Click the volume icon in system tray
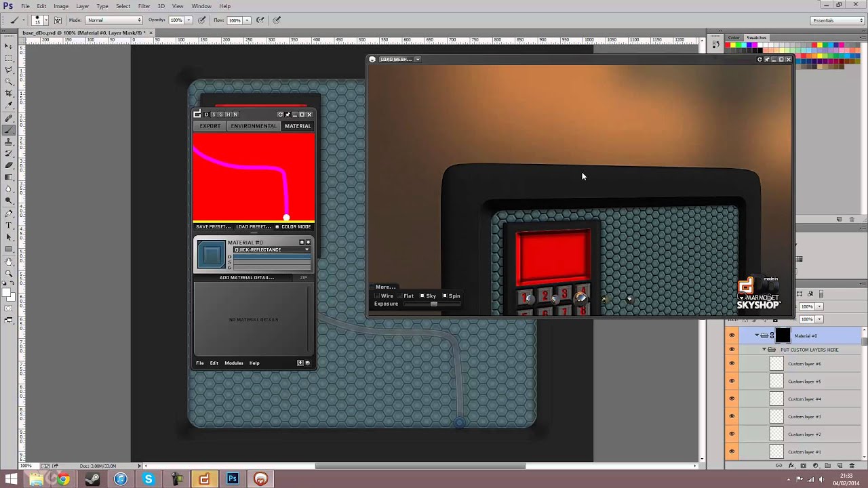 (x=821, y=479)
